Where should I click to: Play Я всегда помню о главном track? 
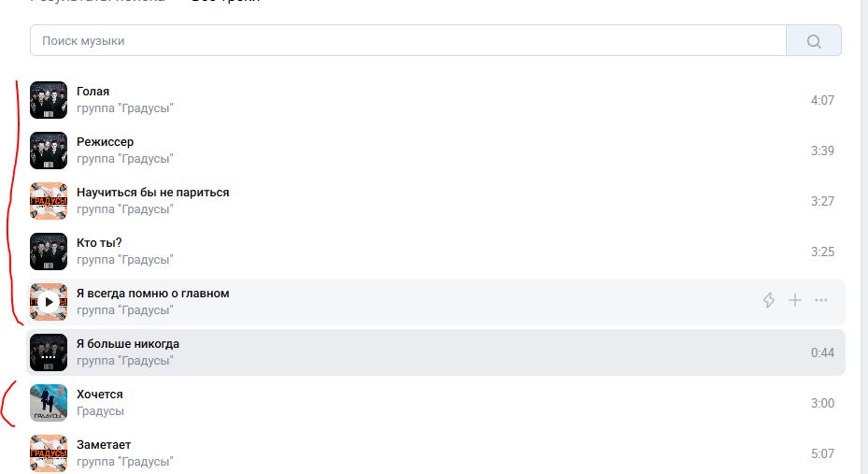(49, 302)
